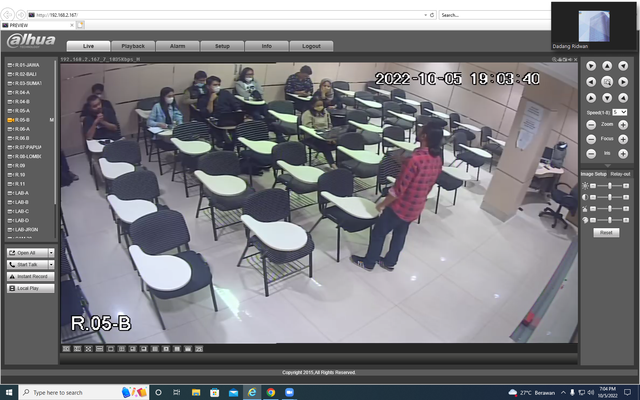
Task: Increase brightness using its plus button
Action: click(626, 186)
